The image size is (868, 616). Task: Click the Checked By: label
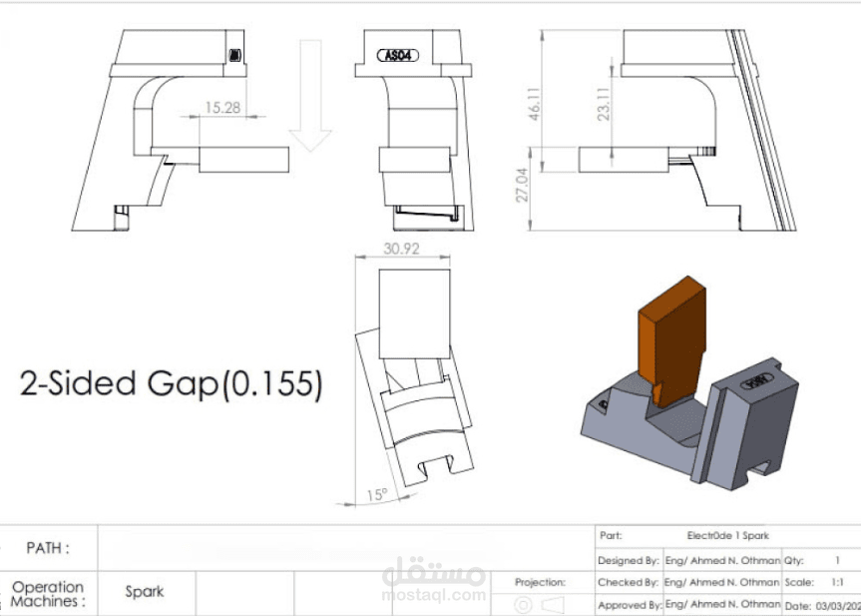(629, 583)
